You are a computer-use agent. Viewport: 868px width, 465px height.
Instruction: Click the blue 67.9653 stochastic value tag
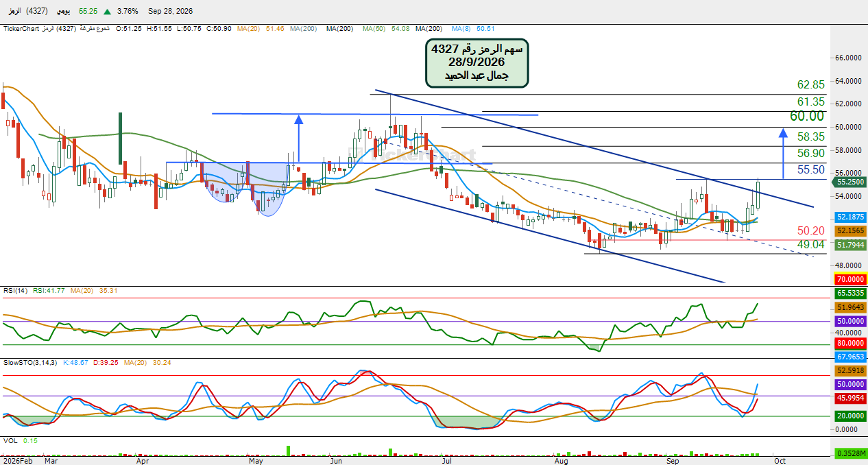(x=851, y=357)
